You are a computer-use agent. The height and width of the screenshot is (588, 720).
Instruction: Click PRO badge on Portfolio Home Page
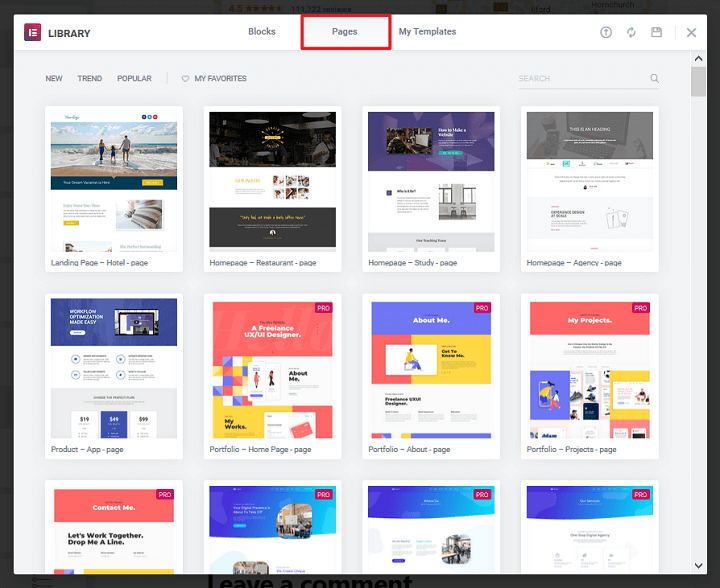coord(324,308)
